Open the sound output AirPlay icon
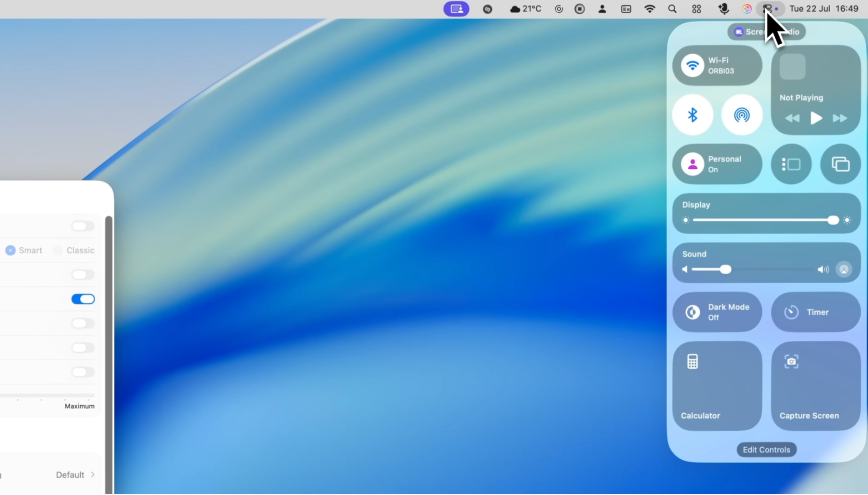Image resolution: width=868 pixels, height=495 pixels. click(844, 269)
